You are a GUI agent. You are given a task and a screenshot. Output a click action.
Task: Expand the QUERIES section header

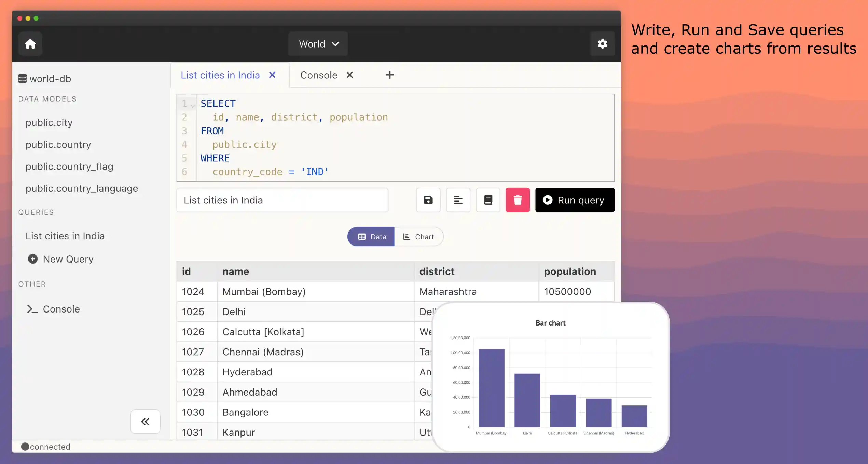(36, 212)
